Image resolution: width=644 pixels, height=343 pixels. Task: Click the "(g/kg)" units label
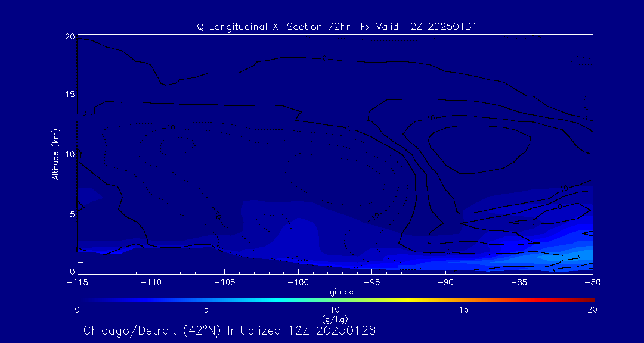[335, 319]
